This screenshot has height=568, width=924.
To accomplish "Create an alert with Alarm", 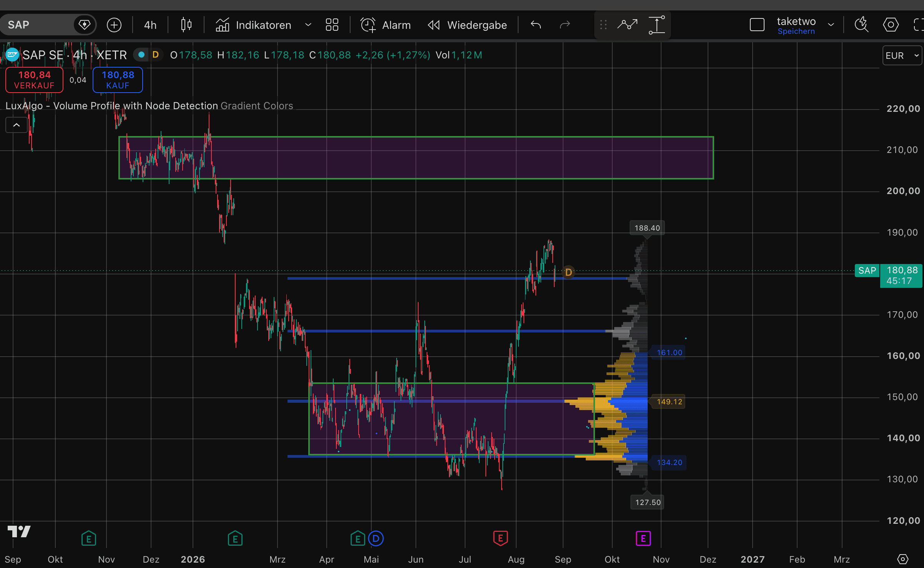I will click(x=386, y=25).
